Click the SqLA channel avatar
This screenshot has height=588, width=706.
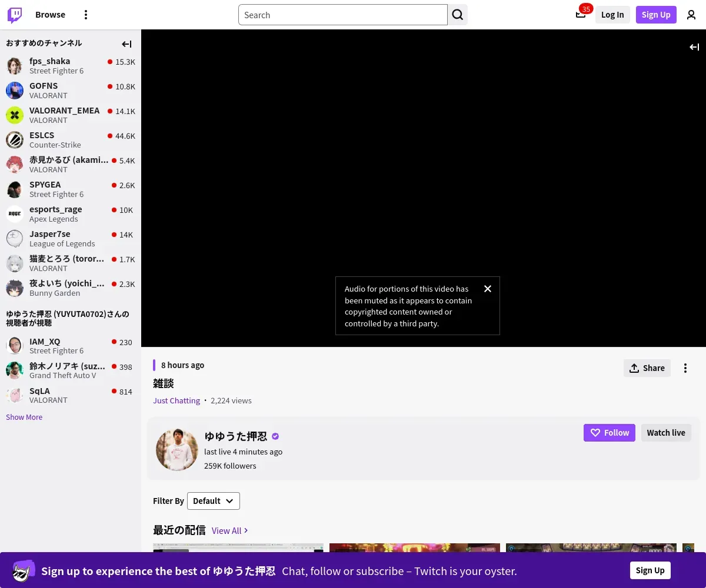pos(15,396)
